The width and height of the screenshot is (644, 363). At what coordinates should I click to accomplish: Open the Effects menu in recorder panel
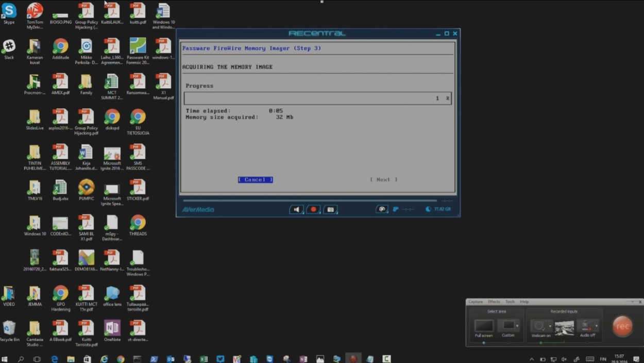click(x=494, y=302)
